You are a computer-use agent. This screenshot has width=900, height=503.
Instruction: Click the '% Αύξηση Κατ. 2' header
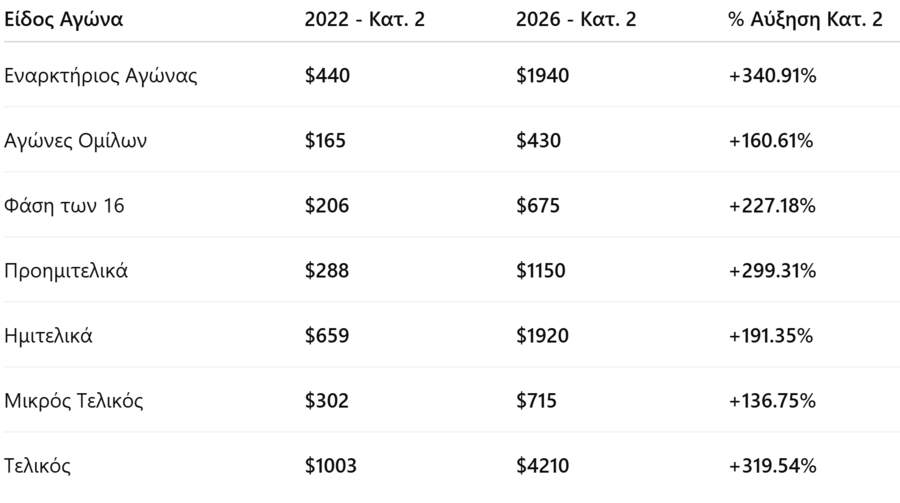pos(805,19)
